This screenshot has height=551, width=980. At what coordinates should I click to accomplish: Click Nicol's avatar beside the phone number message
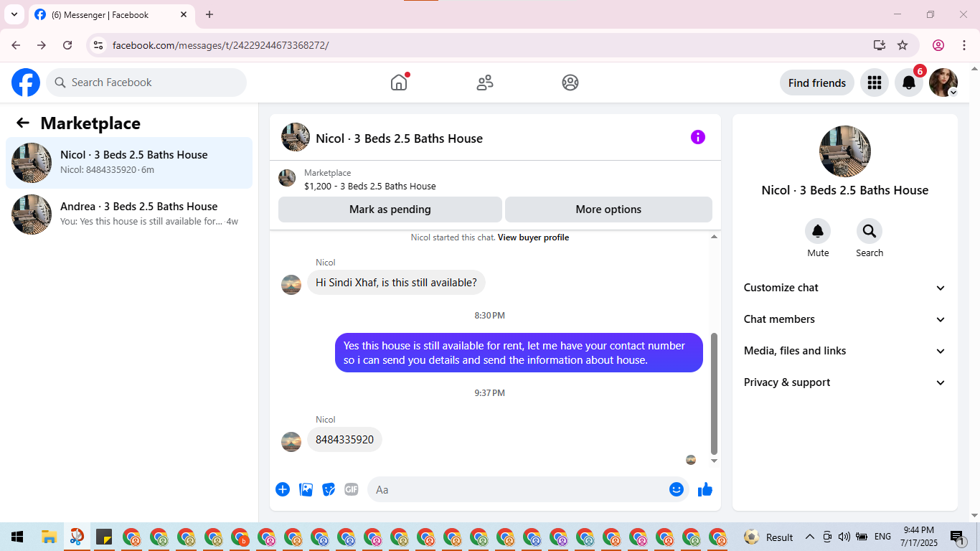291,442
